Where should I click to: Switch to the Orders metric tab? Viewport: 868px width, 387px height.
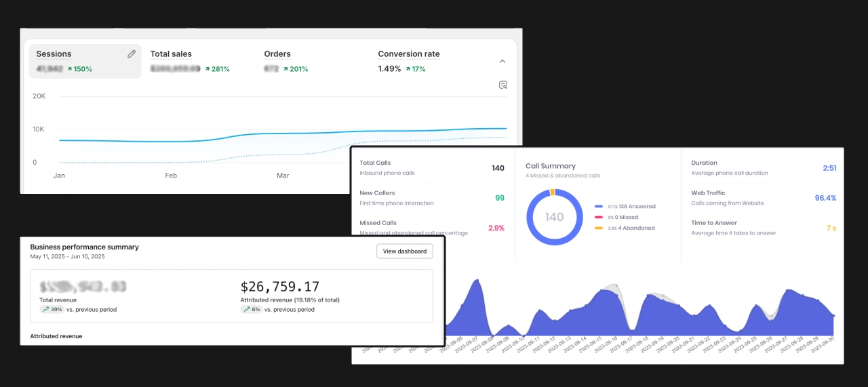pyautogui.click(x=277, y=54)
